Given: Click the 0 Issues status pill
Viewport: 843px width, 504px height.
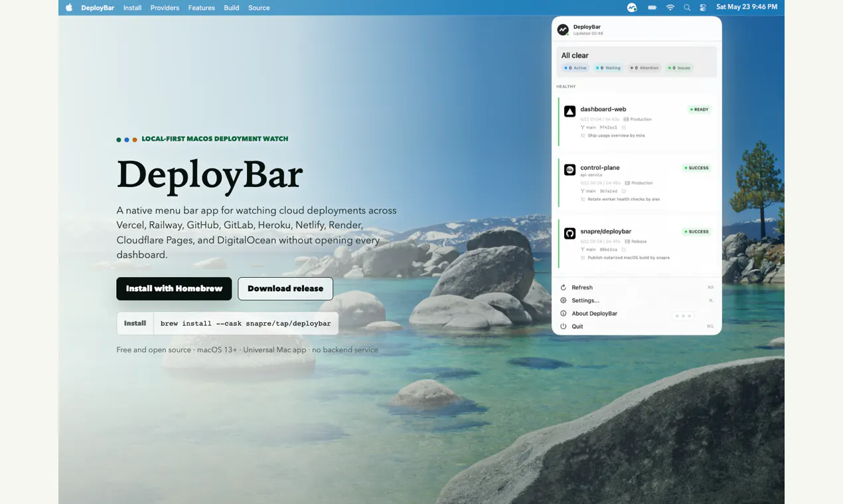Looking at the screenshot, I should coord(680,68).
